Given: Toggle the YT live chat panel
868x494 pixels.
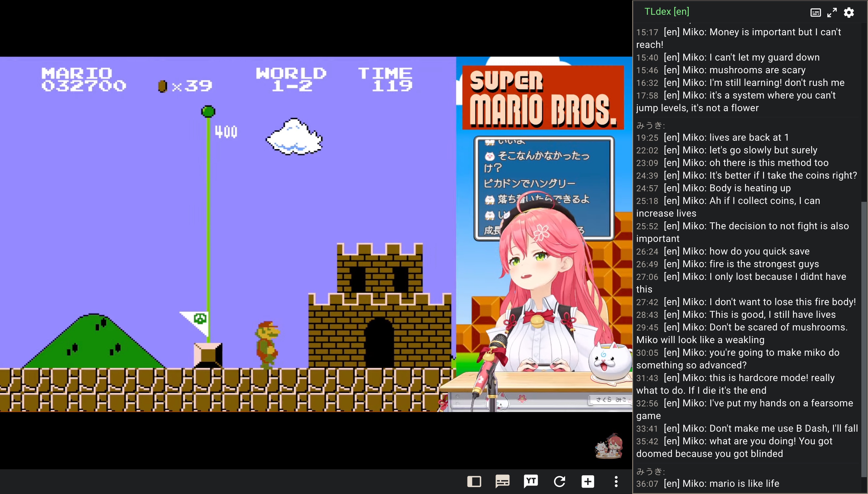Looking at the screenshot, I should [531, 481].
